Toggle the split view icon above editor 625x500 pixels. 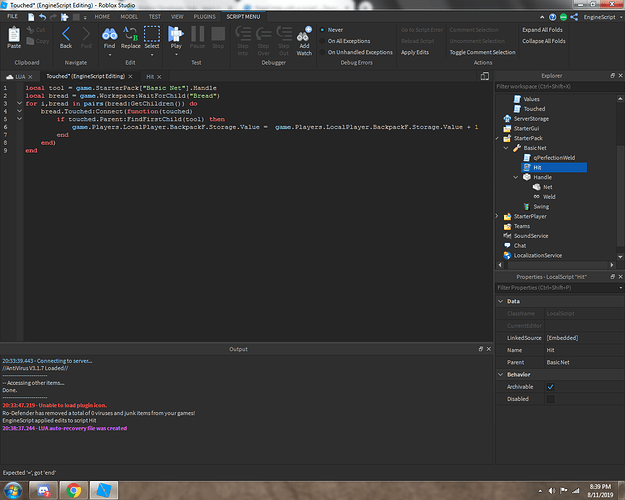(x=485, y=76)
